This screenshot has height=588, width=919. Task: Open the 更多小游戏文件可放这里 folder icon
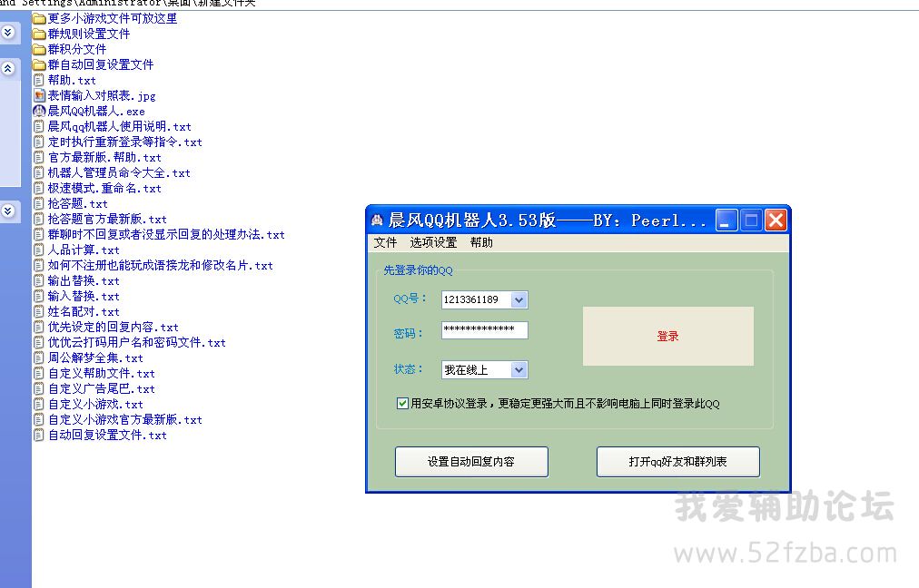tap(39, 19)
